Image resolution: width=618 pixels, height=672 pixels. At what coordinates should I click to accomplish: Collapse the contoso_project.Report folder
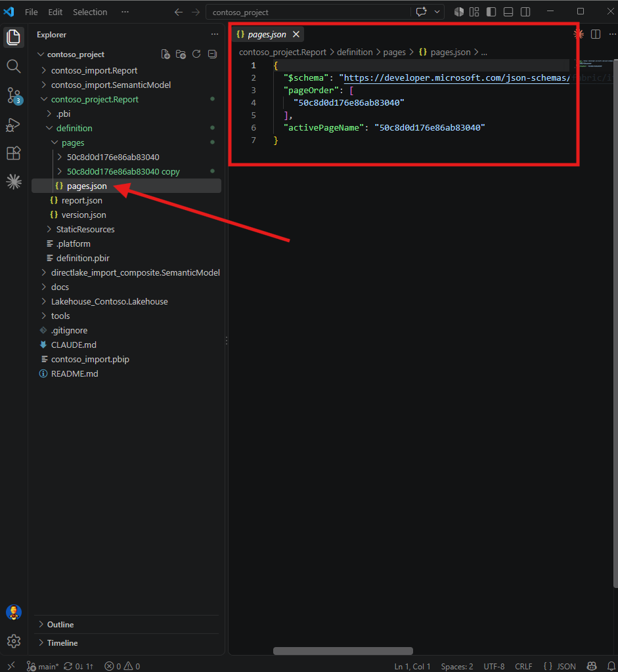(x=44, y=99)
